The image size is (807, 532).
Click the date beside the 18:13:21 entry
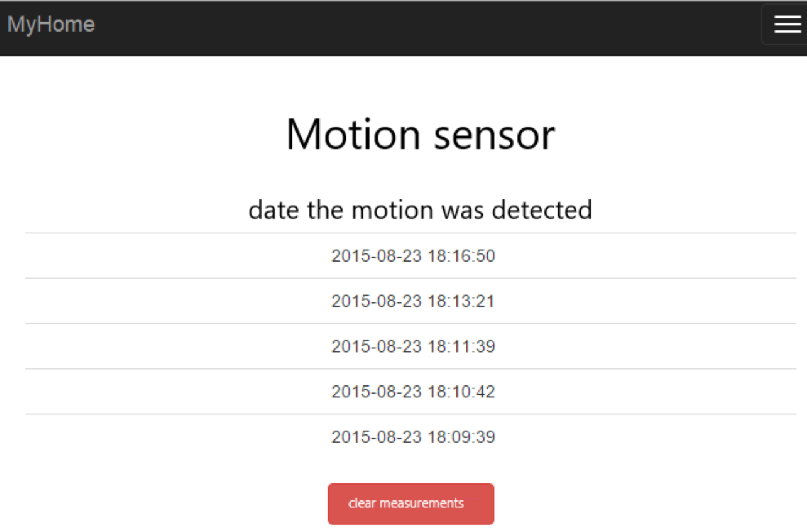point(376,301)
